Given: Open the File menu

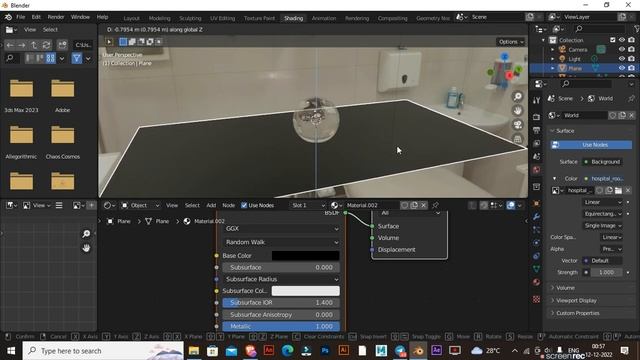Looking at the screenshot, I should pos(20,17).
